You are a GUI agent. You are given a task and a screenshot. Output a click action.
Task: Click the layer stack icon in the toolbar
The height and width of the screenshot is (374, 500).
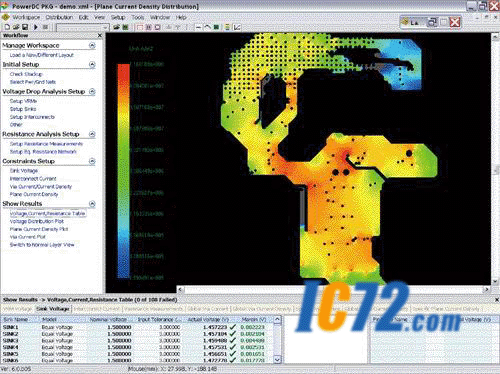227,27
